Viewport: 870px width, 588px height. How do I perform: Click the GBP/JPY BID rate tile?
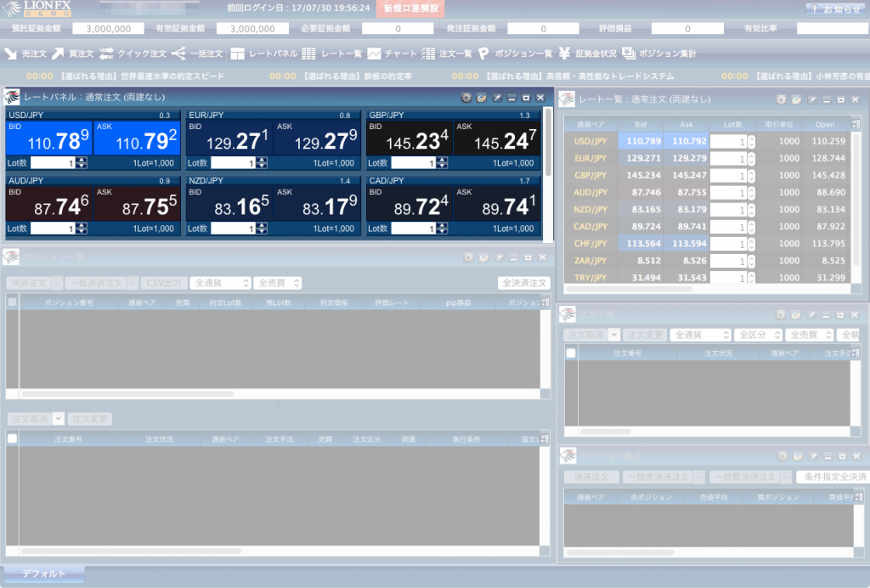click(x=410, y=139)
